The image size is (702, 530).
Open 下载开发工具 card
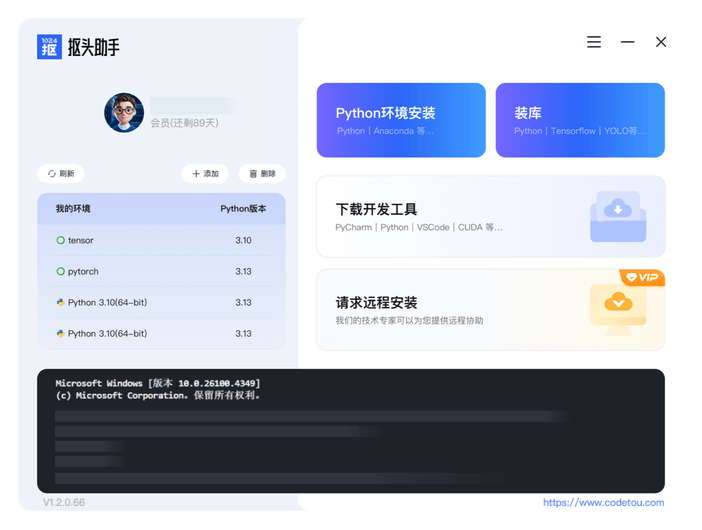pos(491,217)
